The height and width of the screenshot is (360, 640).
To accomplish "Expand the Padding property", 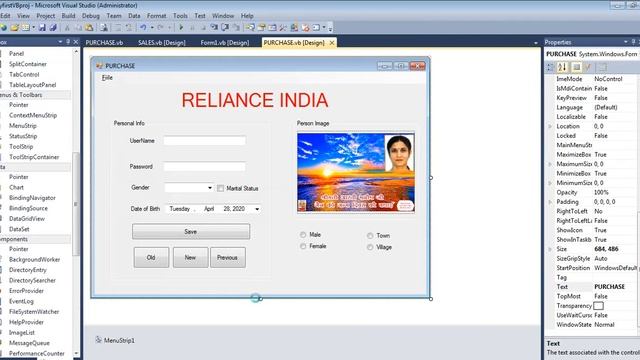I will (x=550, y=202).
